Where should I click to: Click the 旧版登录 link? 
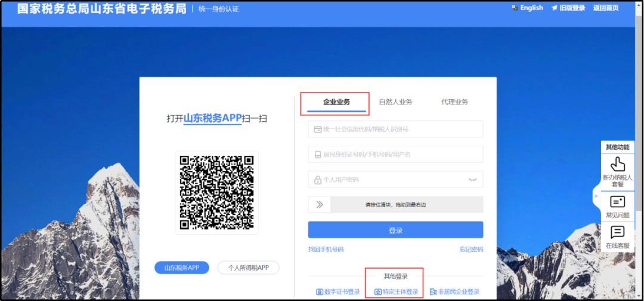pyautogui.click(x=572, y=8)
